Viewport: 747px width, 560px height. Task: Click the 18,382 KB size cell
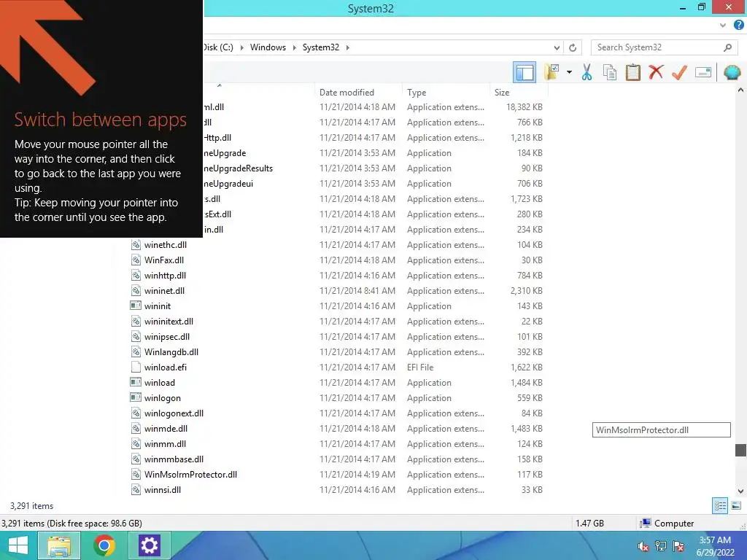pos(524,107)
